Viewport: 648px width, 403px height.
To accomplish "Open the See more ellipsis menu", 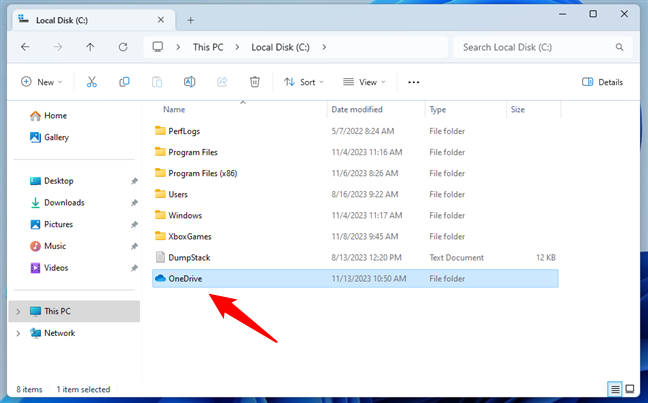I will (x=414, y=82).
